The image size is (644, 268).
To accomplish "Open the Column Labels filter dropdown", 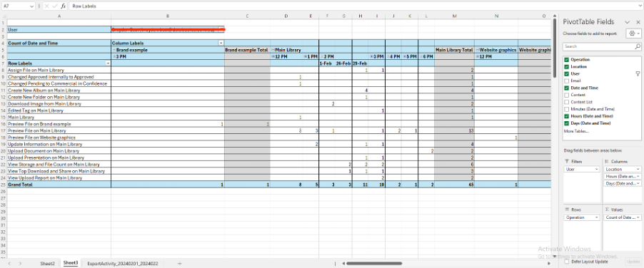I will point(221,43).
